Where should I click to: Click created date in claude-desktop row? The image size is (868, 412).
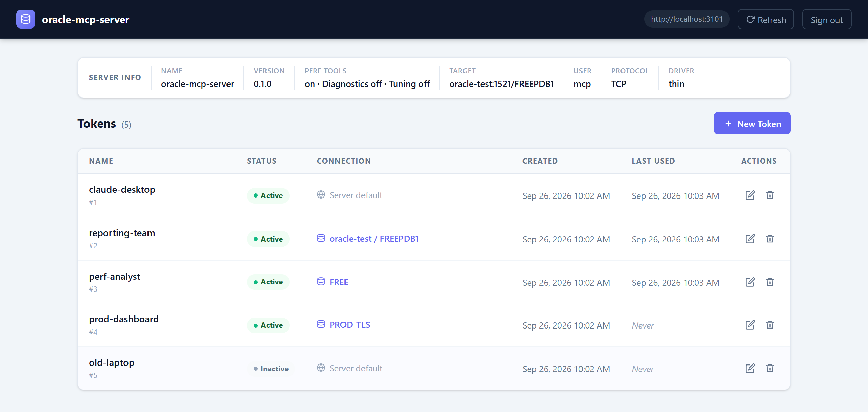(566, 196)
